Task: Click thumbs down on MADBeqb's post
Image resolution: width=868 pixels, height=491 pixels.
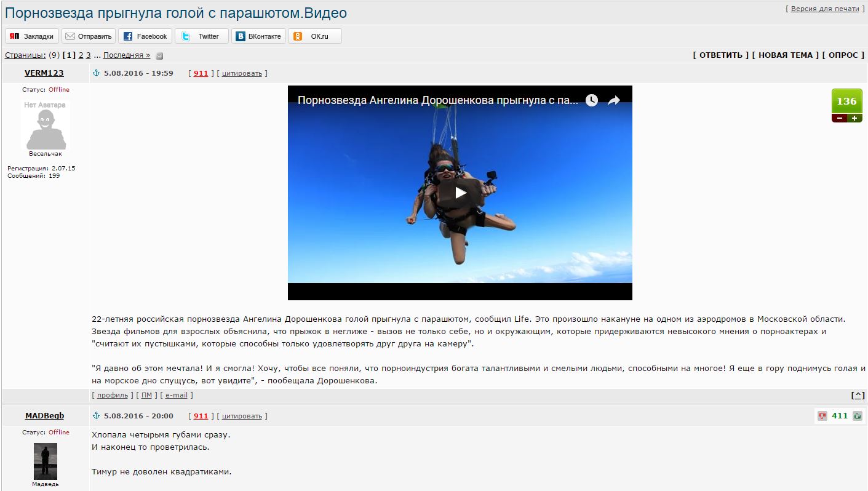Action: (x=822, y=416)
